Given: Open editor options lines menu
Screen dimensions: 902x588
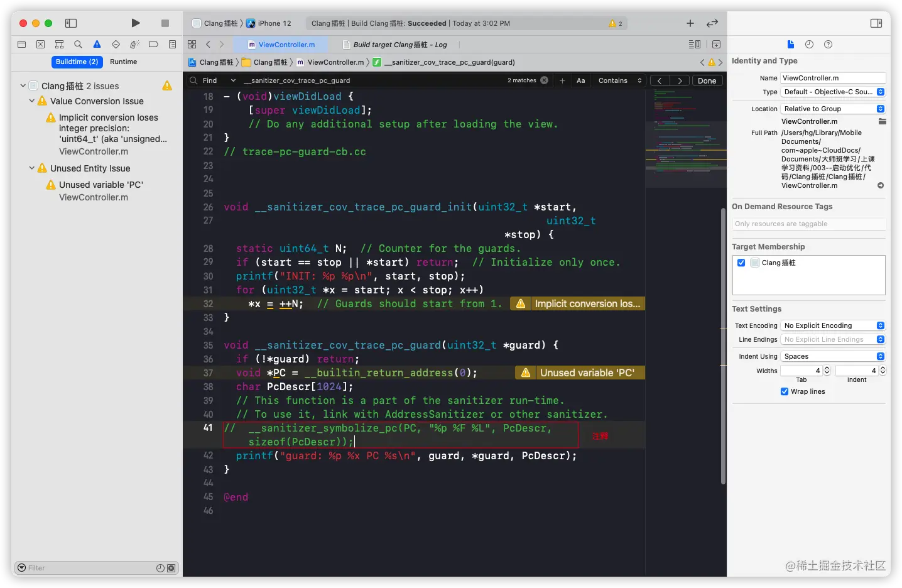Looking at the screenshot, I should (695, 45).
